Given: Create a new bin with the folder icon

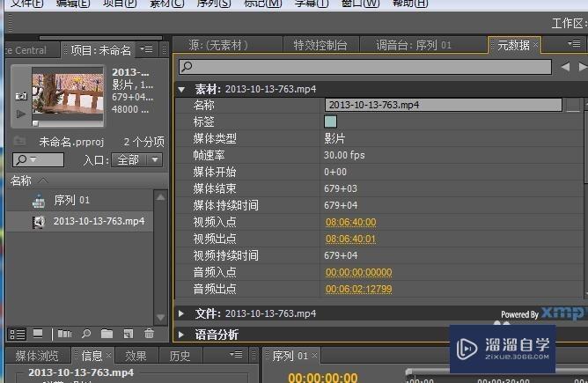Looking at the screenshot, I should point(107,334).
